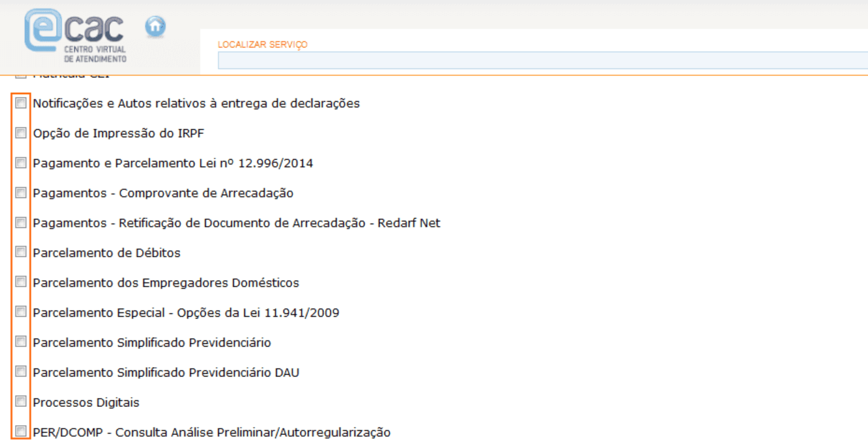868x440 pixels.
Task: Select the Processos Digitais checkbox
Action: pos(21,401)
